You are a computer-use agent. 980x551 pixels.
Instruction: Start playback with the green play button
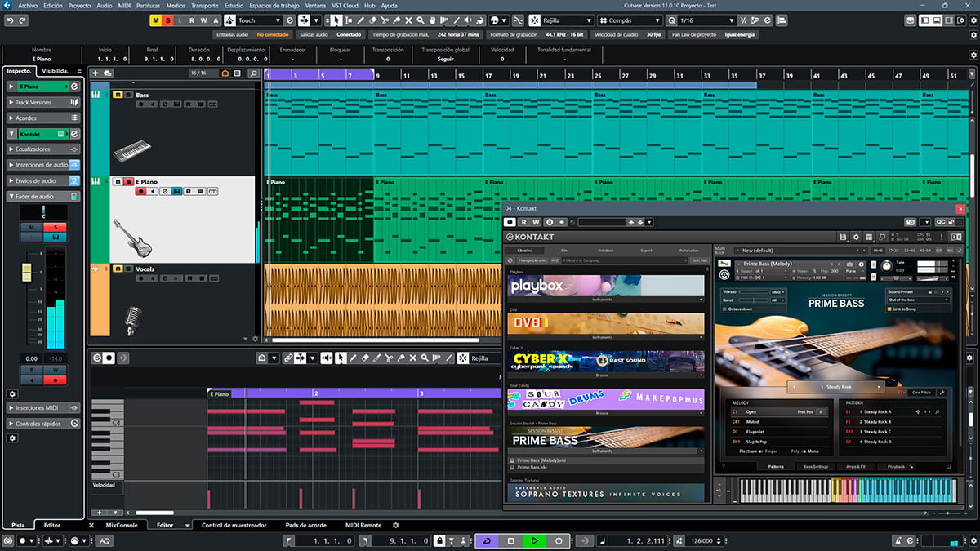click(x=534, y=540)
